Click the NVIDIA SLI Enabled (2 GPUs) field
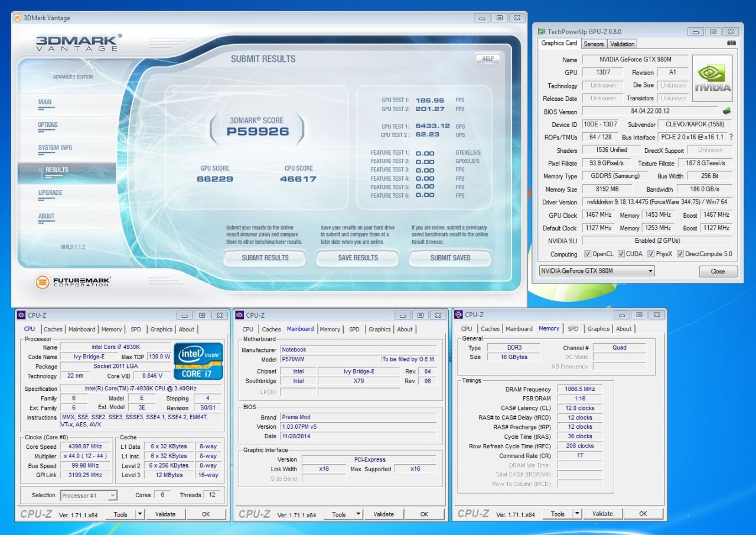 click(x=657, y=240)
